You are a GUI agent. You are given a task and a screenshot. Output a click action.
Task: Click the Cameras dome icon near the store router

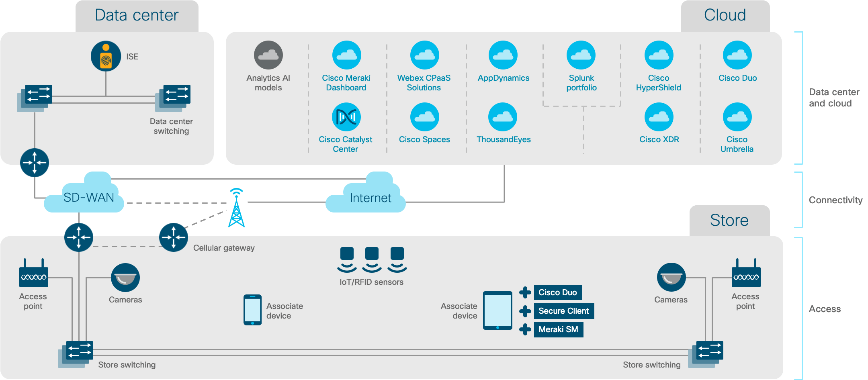[125, 278]
